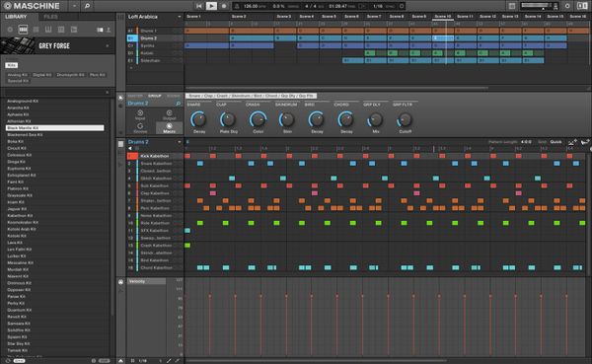This screenshot has height=364, width=592.
Task: Add a new group with the plus icon
Action: click(x=131, y=68)
